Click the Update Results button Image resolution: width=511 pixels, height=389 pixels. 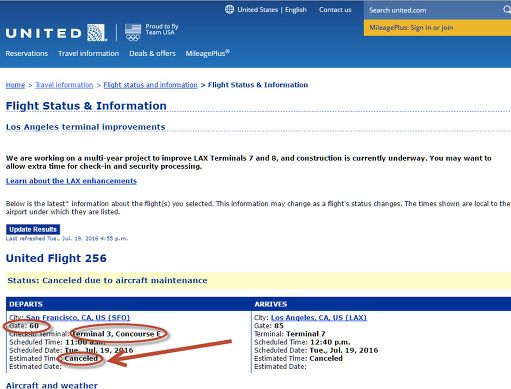tap(33, 229)
